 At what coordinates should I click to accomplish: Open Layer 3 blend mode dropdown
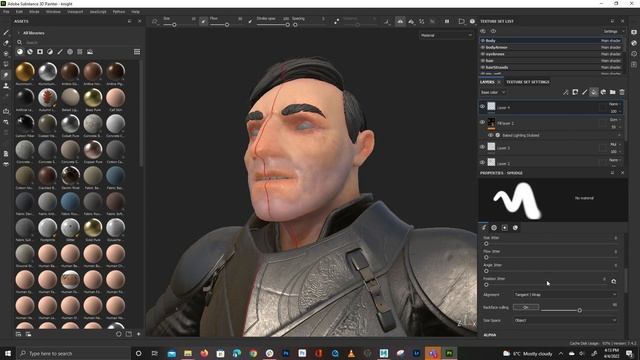pyautogui.click(x=615, y=144)
